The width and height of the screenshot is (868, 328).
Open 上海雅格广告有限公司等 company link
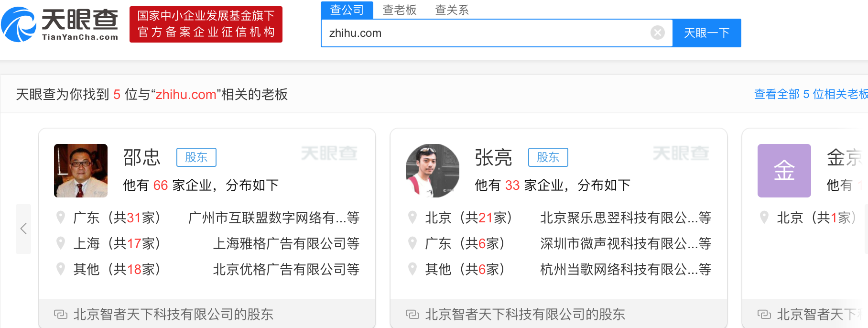point(286,244)
